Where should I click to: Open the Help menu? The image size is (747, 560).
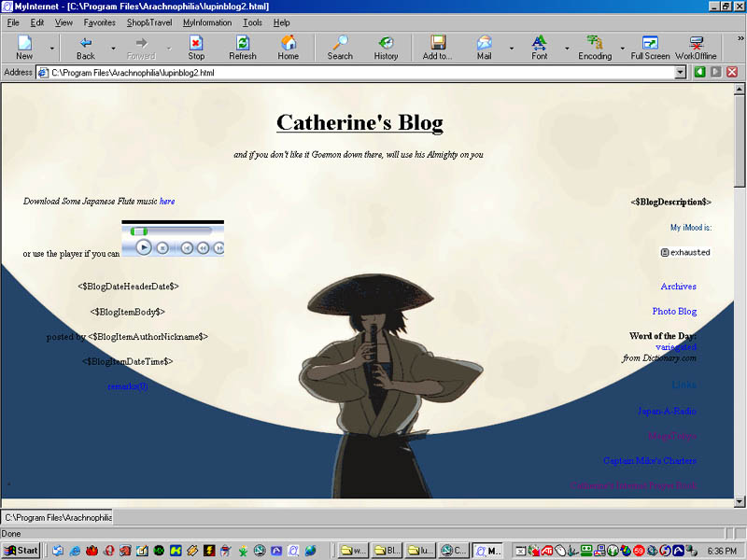click(282, 22)
